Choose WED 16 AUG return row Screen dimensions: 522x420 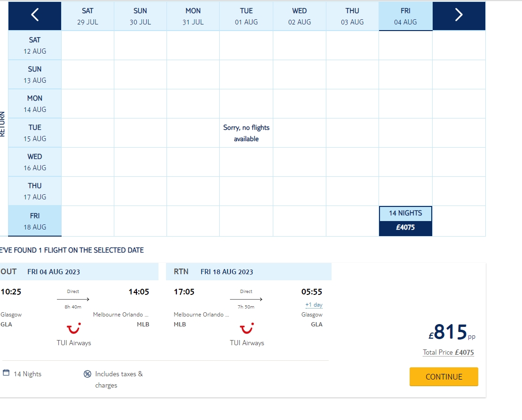click(x=35, y=162)
